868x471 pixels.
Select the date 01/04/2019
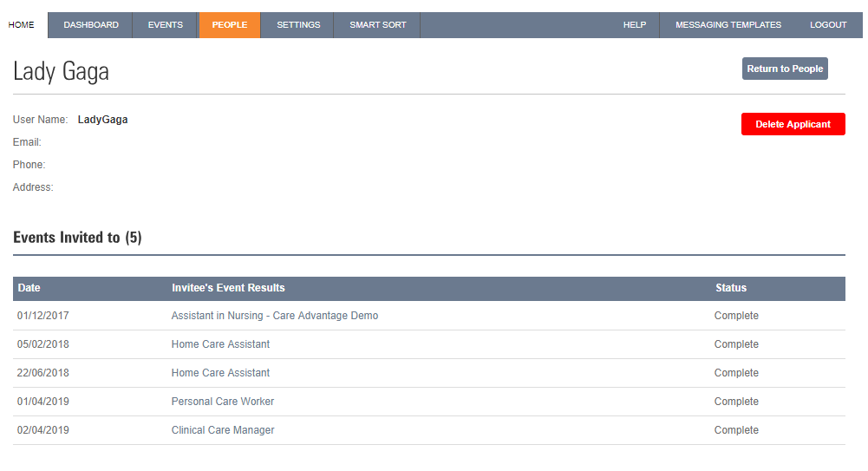tap(43, 402)
